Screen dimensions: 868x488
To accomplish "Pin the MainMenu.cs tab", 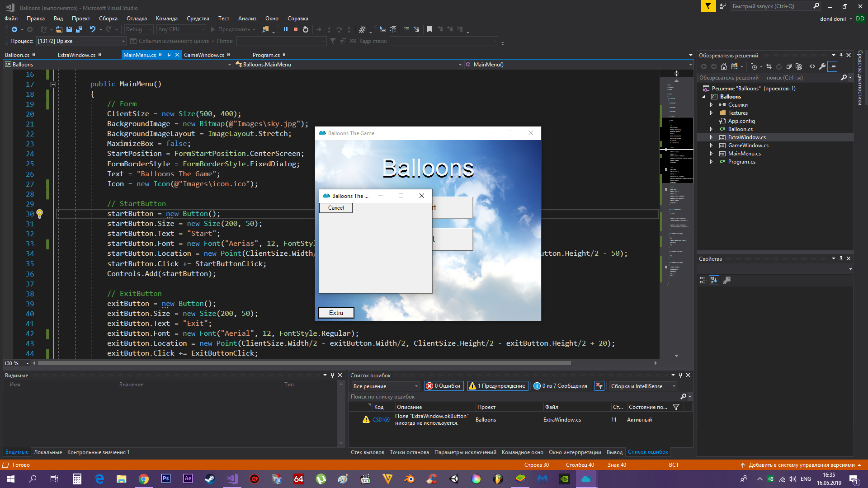I will pos(169,55).
